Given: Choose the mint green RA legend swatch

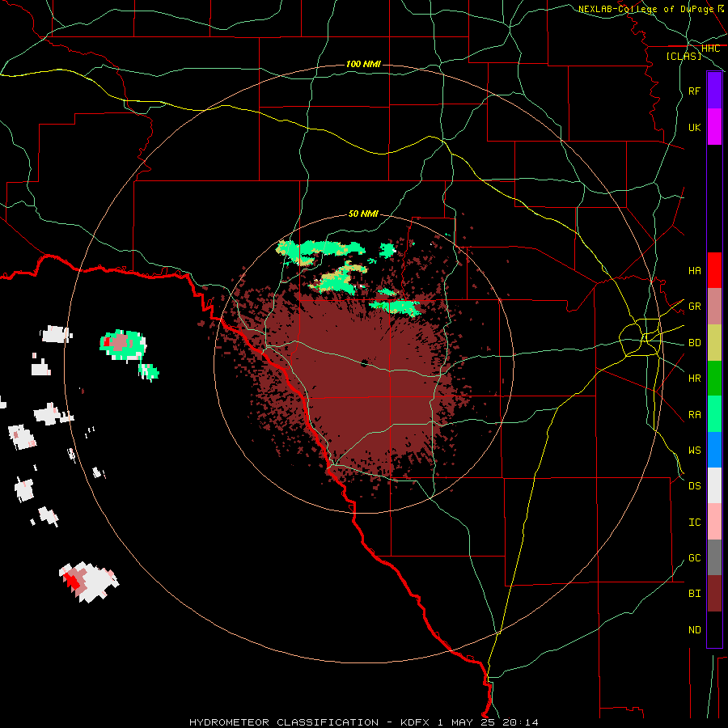Looking at the screenshot, I should (x=714, y=414).
